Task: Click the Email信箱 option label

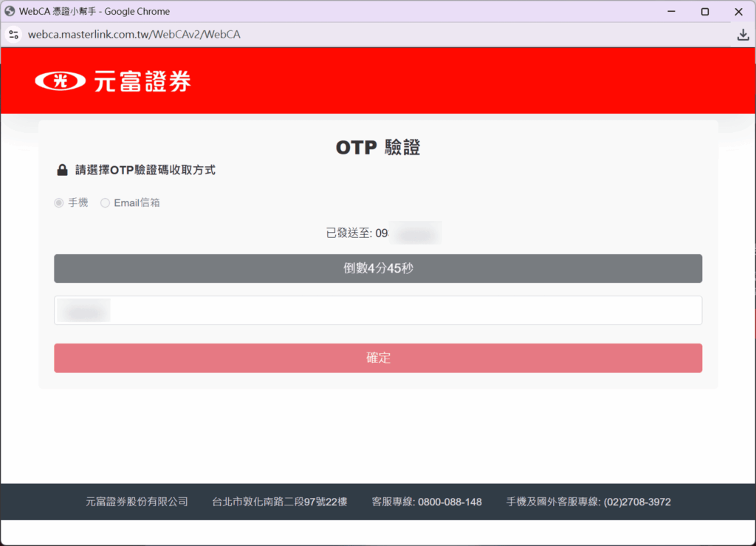Action: (137, 202)
